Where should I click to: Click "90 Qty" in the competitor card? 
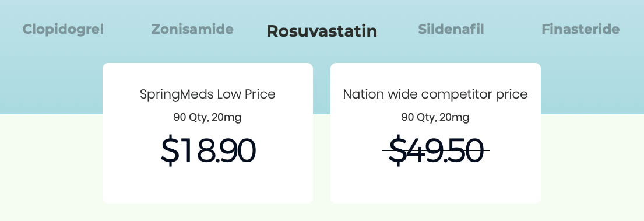[419, 117]
